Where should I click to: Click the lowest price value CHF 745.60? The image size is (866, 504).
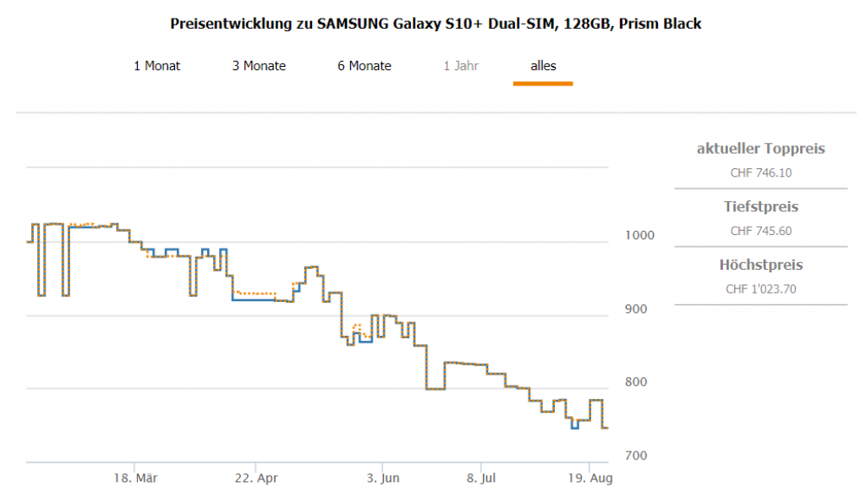[x=761, y=231]
